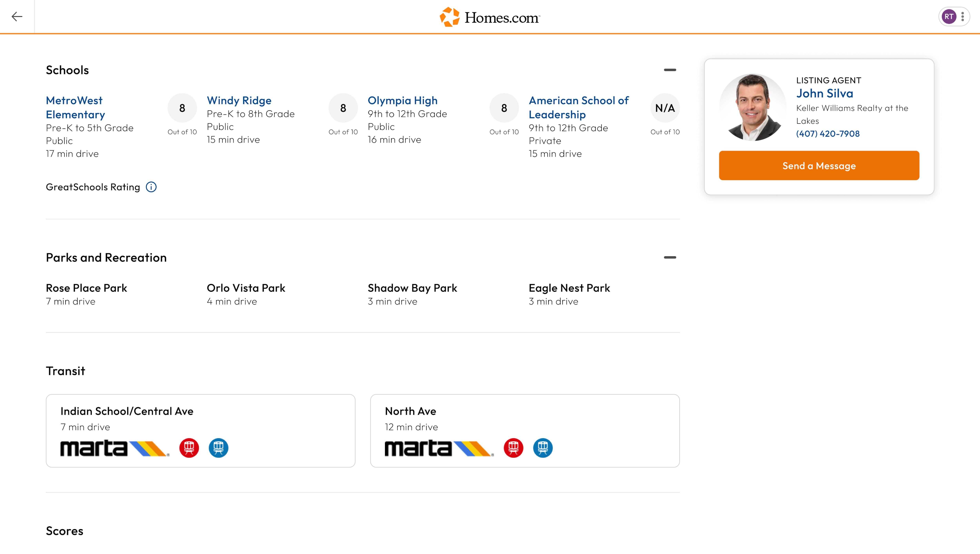Go back using the left arrow
This screenshot has width=980, height=554.
pos(17,16)
